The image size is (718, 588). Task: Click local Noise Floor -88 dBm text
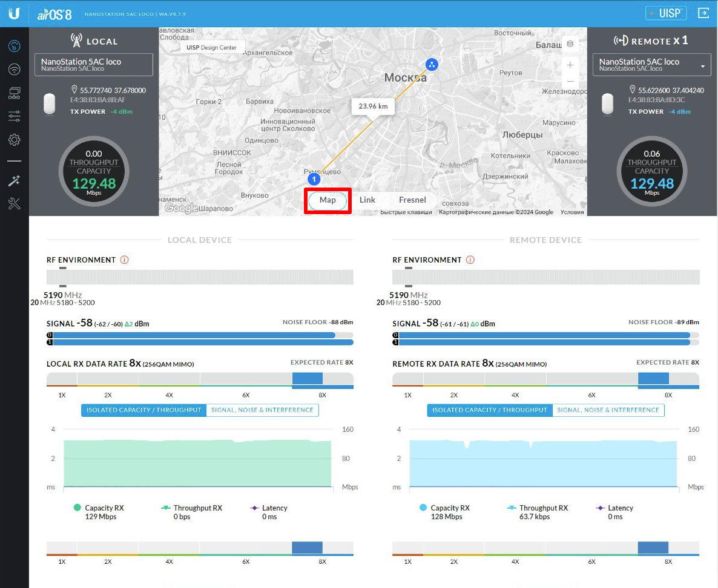pos(318,322)
